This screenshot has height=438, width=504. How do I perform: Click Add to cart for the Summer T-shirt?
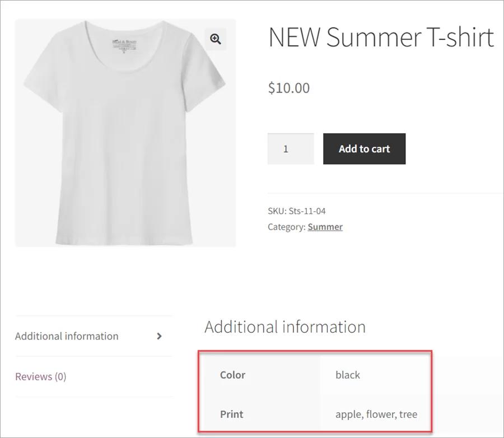coord(364,148)
